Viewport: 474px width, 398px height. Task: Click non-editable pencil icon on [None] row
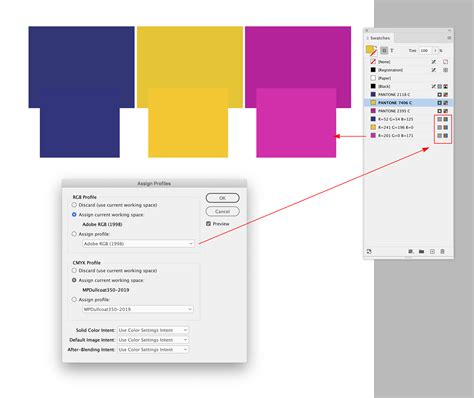434,62
